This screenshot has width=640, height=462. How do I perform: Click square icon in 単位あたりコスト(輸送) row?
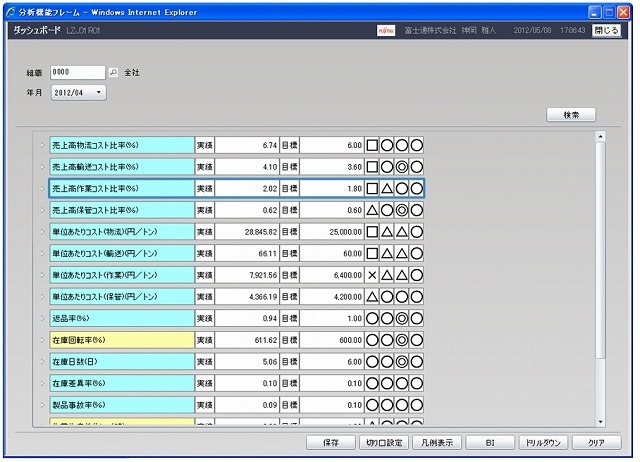372,253
